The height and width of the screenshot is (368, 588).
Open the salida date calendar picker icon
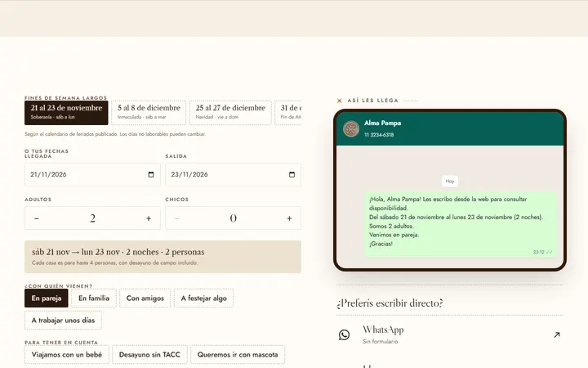point(292,175)
